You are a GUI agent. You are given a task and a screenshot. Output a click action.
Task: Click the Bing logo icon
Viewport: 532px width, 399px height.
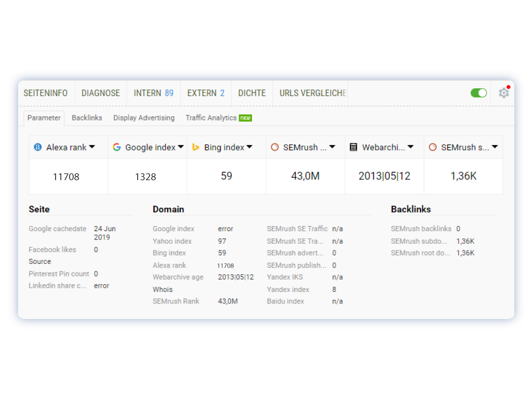pyautogui.click(x=195, y=147)
